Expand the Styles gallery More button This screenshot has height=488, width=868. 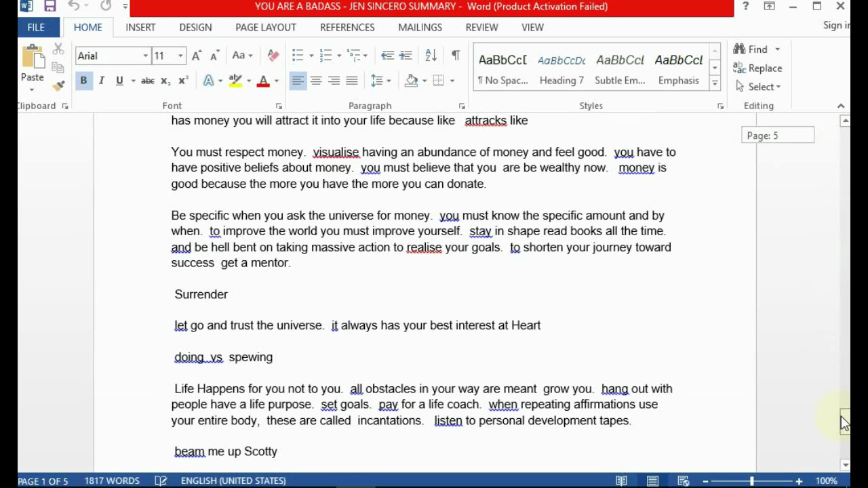[x=715, y=83]
